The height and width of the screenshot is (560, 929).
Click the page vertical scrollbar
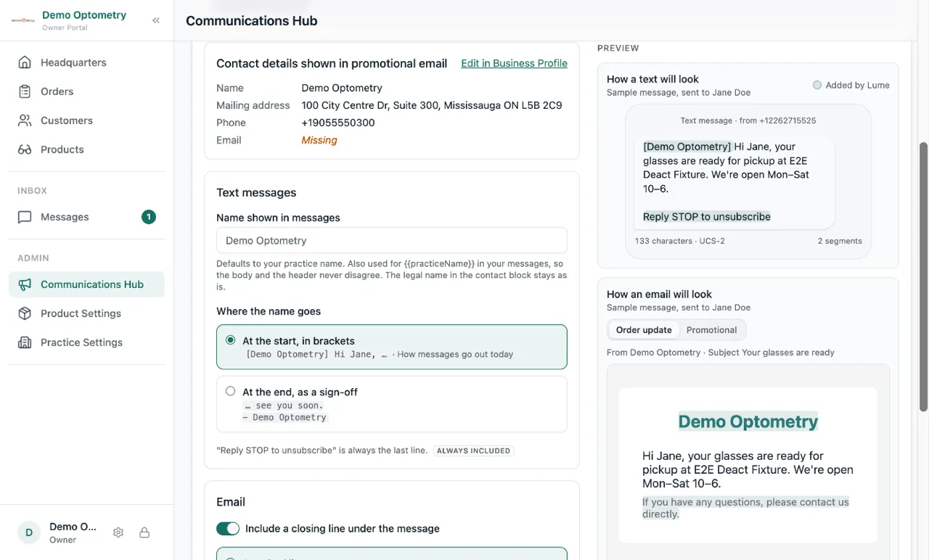923,276
